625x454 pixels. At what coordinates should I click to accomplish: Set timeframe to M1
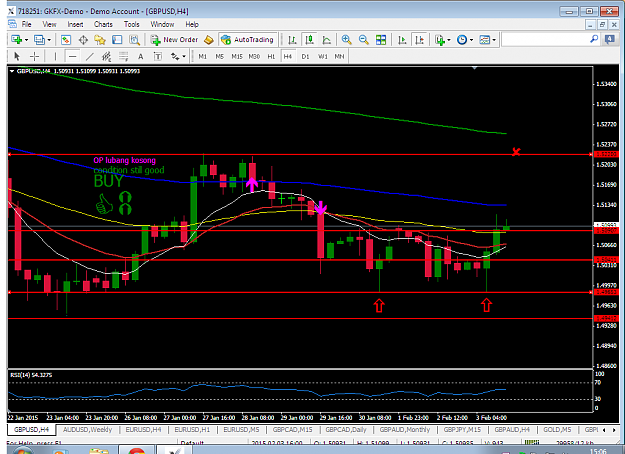point(202,57)
